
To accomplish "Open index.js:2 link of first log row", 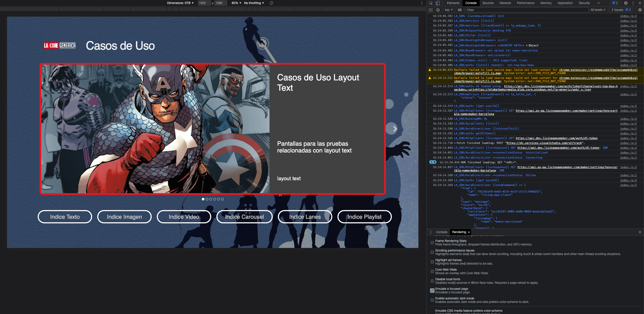I will (x=628, y=16).
